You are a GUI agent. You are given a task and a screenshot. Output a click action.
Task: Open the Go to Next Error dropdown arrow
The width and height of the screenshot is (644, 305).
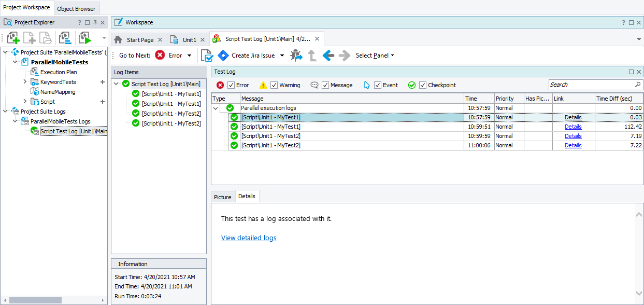(x=189, y=56)
